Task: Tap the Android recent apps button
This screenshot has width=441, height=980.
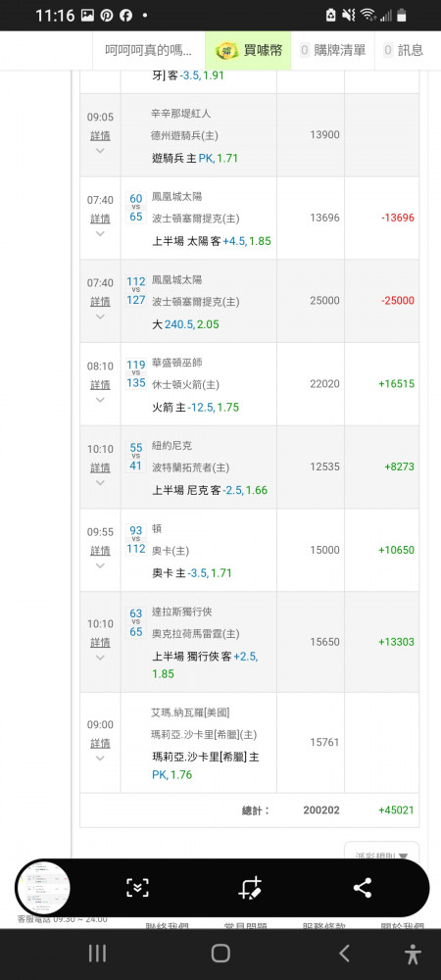Action: point(97,954)
